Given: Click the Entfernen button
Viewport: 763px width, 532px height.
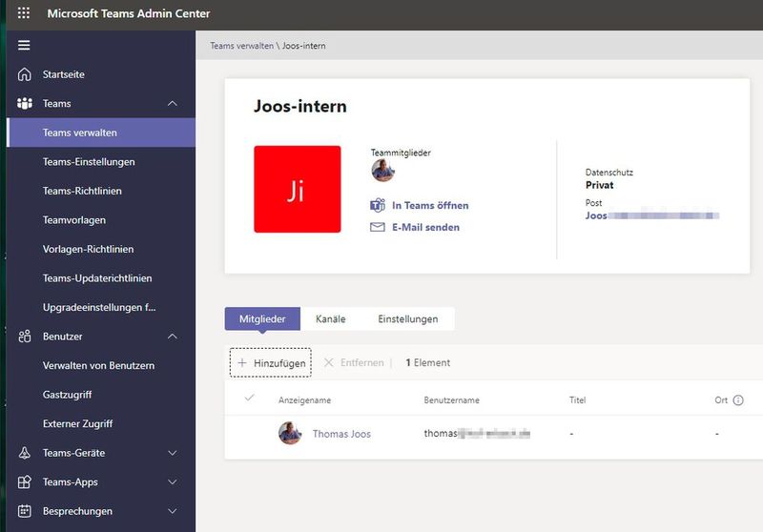Looking at the screenshot, I should (354, 363).
